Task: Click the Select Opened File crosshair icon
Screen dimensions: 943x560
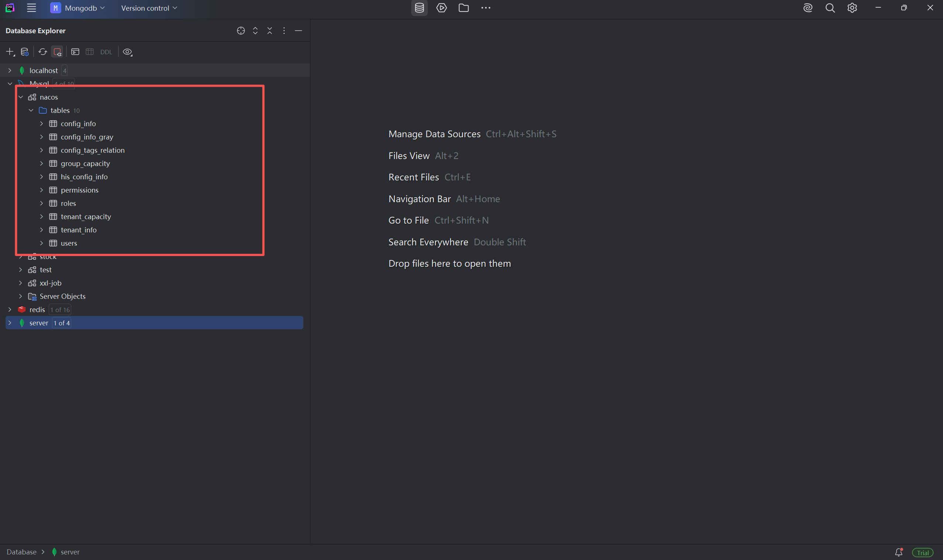Action: click(x=241, y=31)
